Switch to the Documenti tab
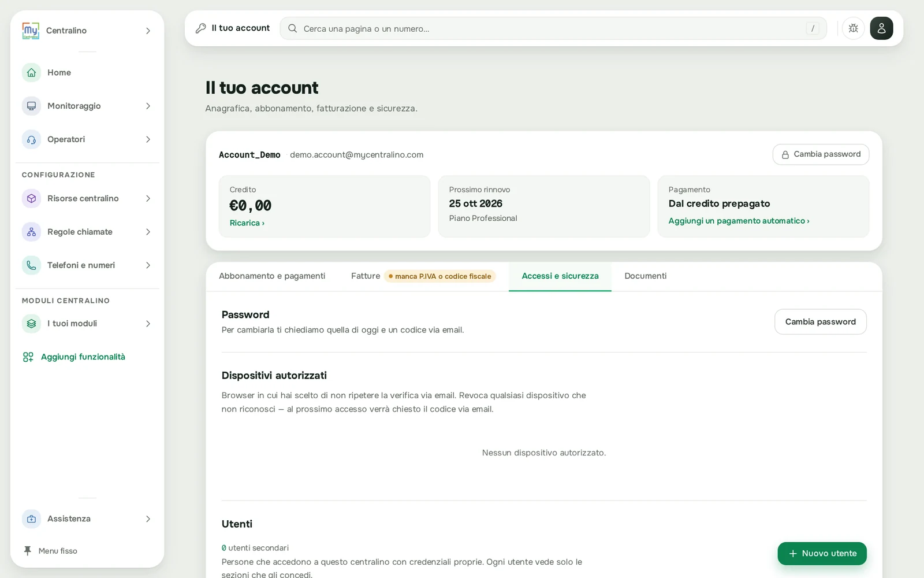 [645, 276]
